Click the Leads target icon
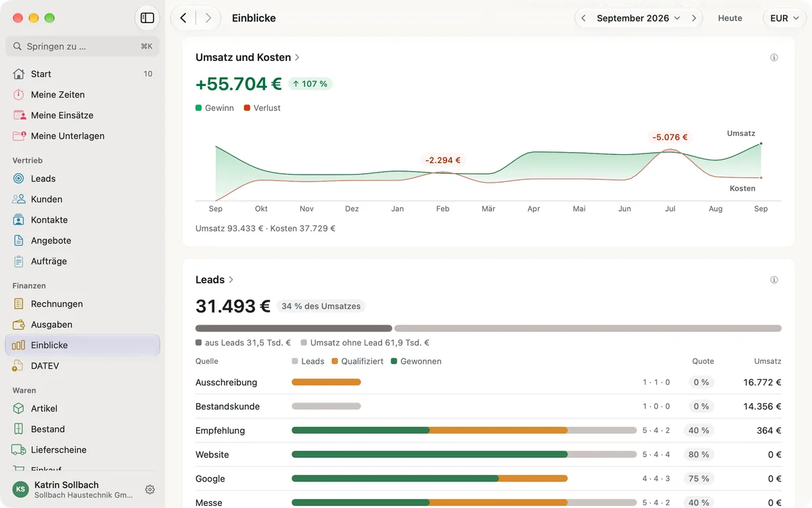Screen dimensions: 812x508 [19, 179]
